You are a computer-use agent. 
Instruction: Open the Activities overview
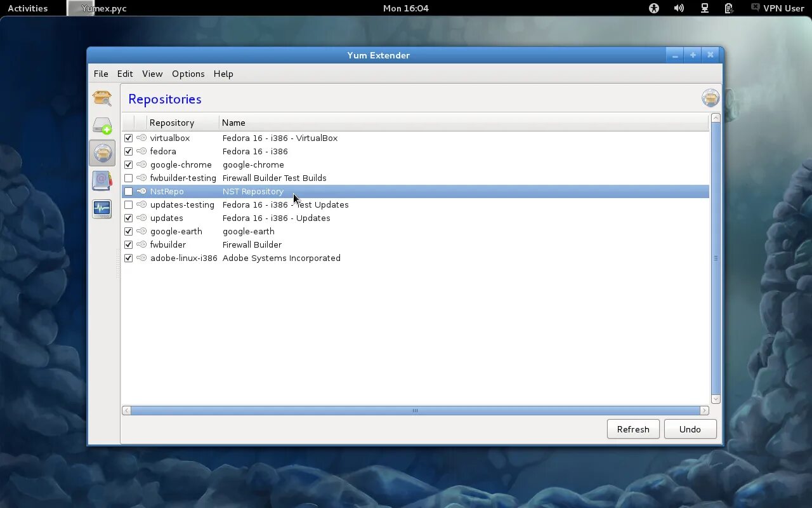[28, 8]
